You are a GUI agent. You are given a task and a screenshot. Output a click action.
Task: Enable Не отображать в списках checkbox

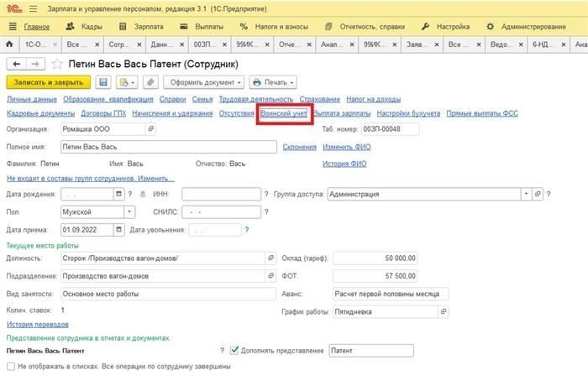(x=11, y=366)
